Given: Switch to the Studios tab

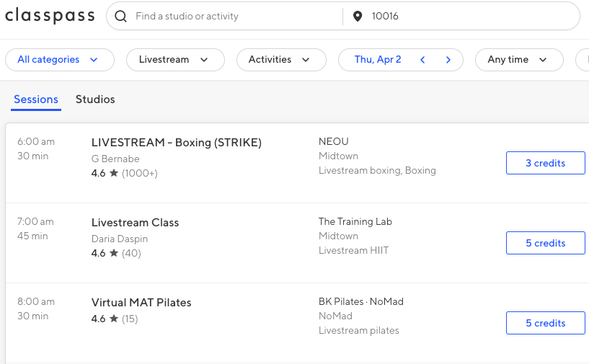Looking at the screenshot, I should tap(95, 99).
